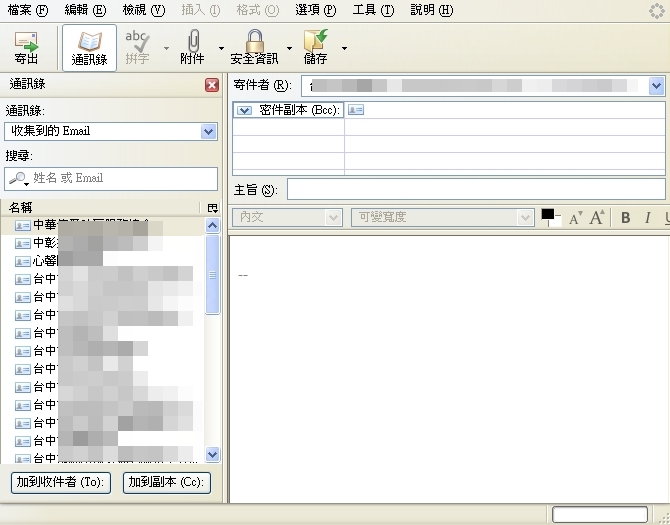Click the increase font size icon
Image resolution: width=670 pixels, height=525 pixels.
coord(597,217)
